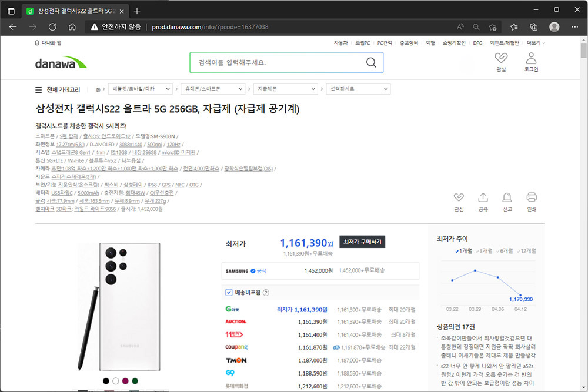Toggle the 배송비포함 checkbox
Viewport: 588px width, 392px height.
point(229,292)
